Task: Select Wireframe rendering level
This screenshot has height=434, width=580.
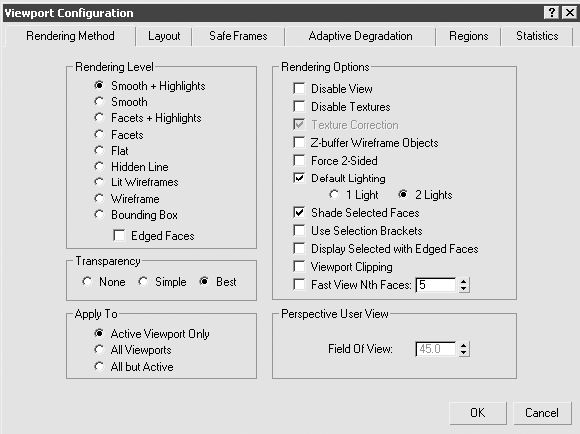Action: pos(99,199)
